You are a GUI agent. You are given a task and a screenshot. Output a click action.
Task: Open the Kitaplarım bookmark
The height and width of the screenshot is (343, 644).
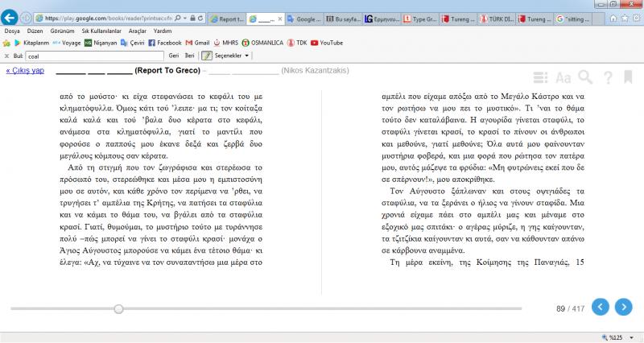pos(31,43)
